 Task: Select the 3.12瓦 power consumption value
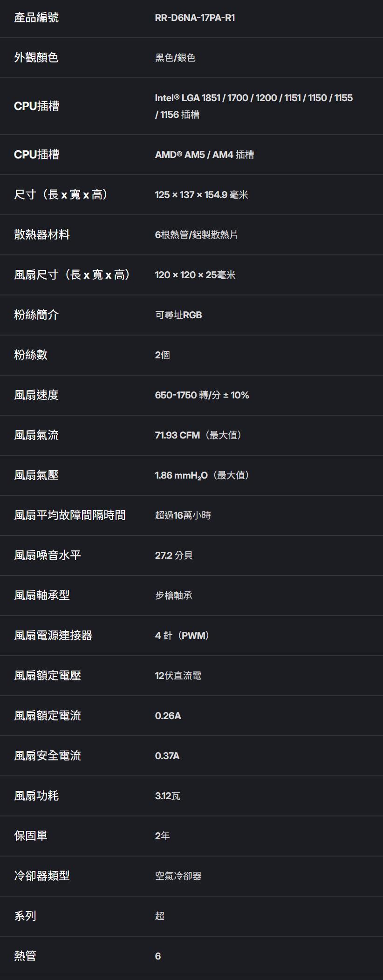pos(168,796)
